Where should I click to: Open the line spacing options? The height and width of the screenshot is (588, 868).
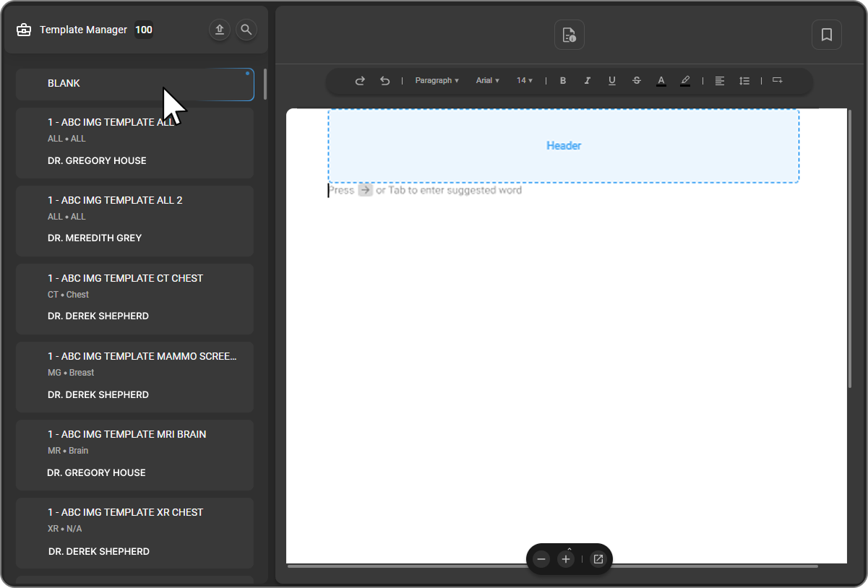coord(744,81)
